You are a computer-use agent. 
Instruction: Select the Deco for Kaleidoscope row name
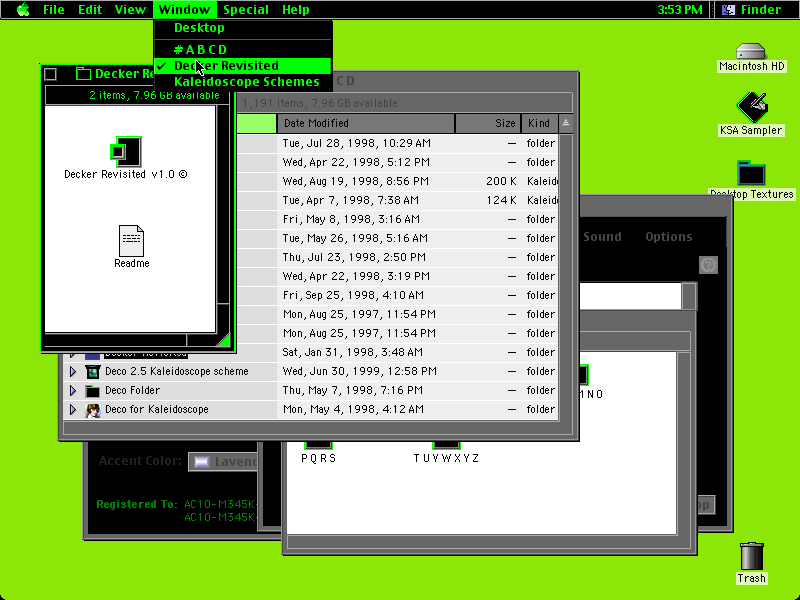point(157,409)
